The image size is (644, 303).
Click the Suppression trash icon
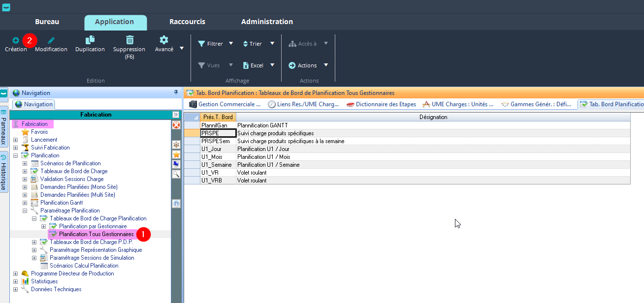click(129, 40)
